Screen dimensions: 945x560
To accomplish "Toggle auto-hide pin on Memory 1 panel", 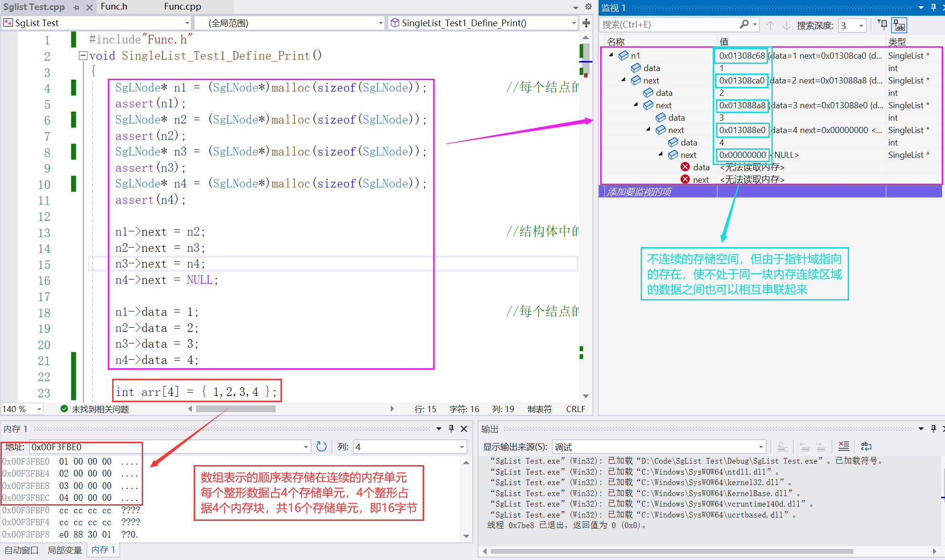I will point(451,429).
